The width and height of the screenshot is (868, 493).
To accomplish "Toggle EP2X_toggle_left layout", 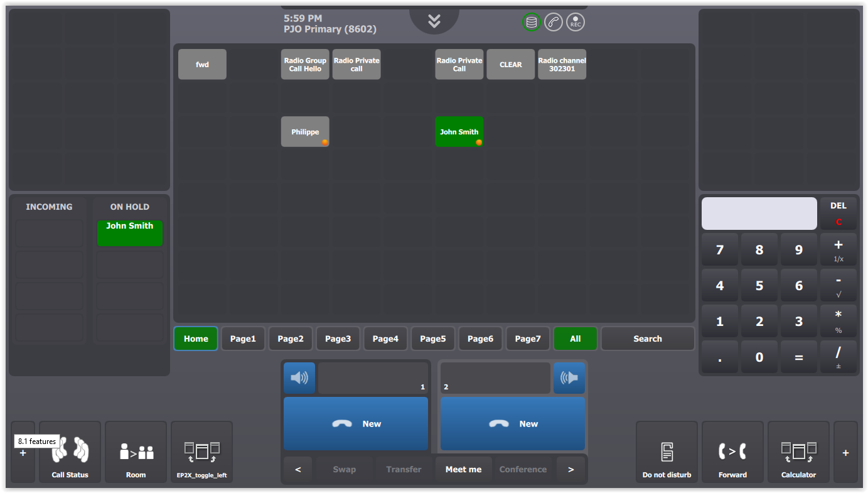I will tap(201, 452).
